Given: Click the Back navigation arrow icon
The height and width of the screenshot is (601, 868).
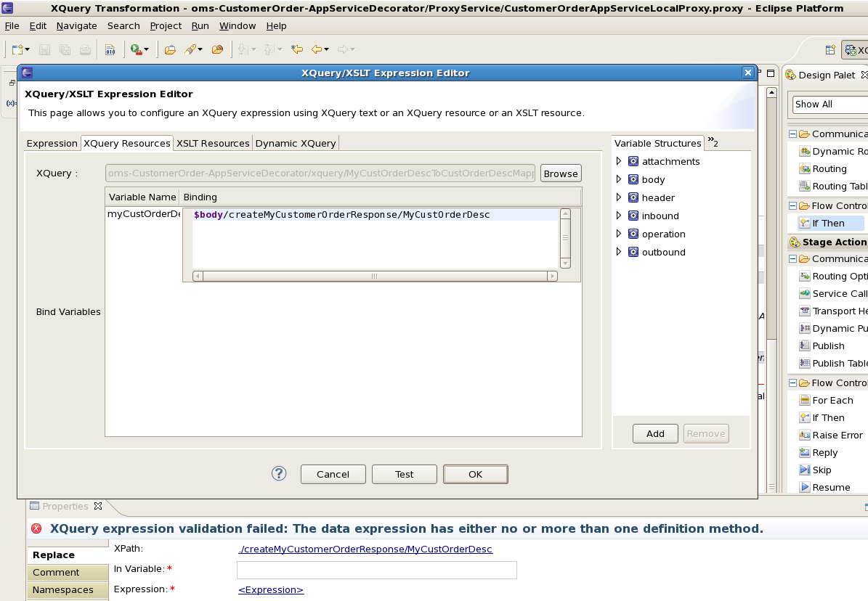Looking at the screenshot, I should click(317, 49).
